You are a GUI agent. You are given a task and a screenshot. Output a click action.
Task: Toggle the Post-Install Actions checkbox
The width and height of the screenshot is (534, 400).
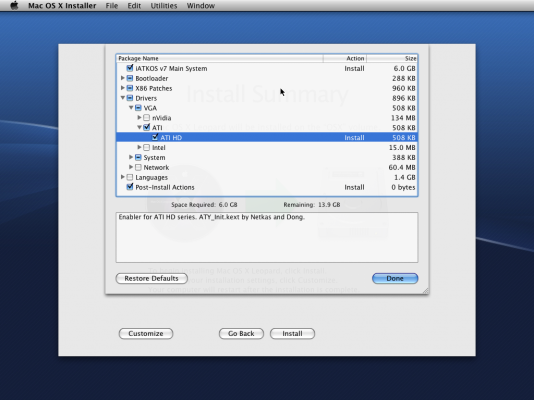[x=130, y=187]
